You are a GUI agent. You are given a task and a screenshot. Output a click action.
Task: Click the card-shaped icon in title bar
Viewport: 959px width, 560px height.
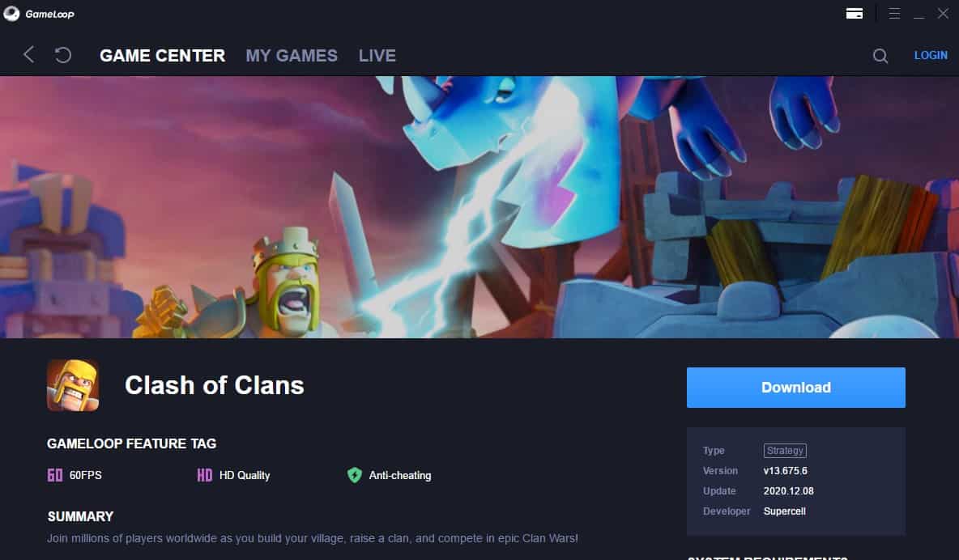(x=855, y=14)
